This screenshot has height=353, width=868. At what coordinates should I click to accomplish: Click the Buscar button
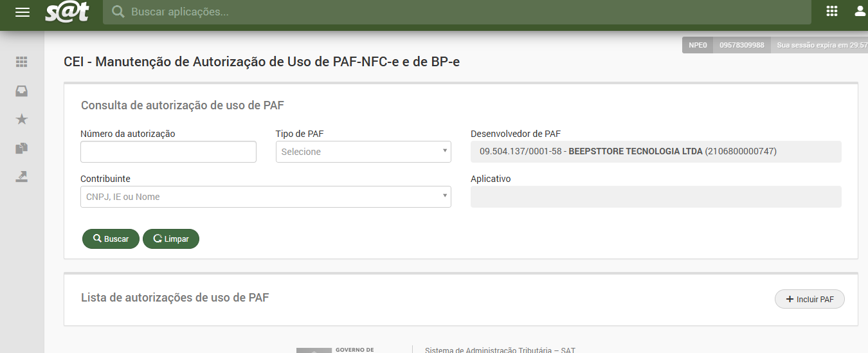click(111, 239)
